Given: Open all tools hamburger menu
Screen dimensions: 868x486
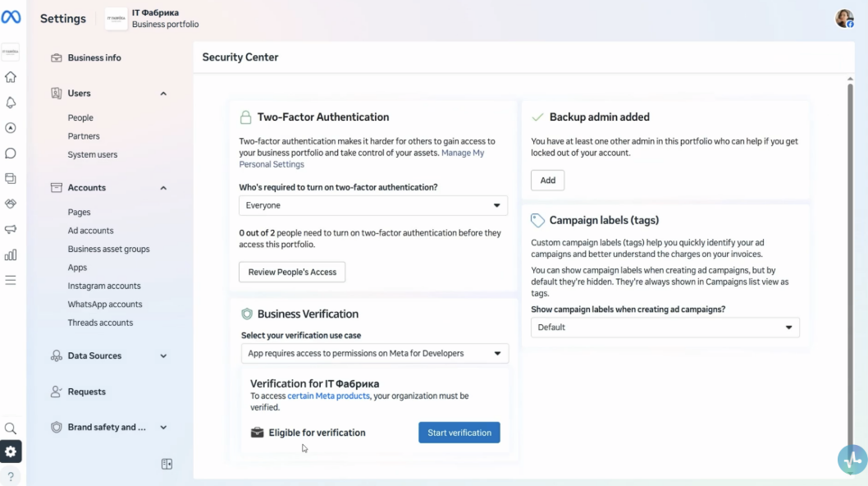Looking at the screenshot, I should [x=11, y=281].
